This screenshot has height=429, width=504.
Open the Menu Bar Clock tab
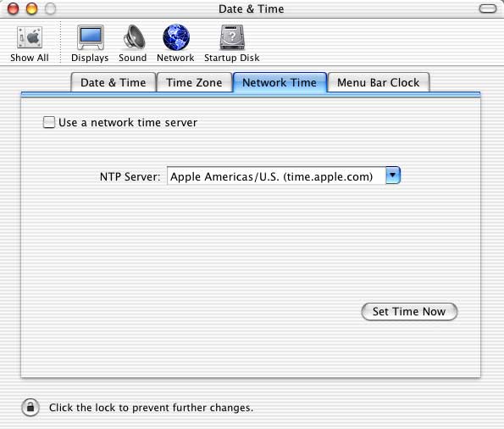click(x=379, y=83)
